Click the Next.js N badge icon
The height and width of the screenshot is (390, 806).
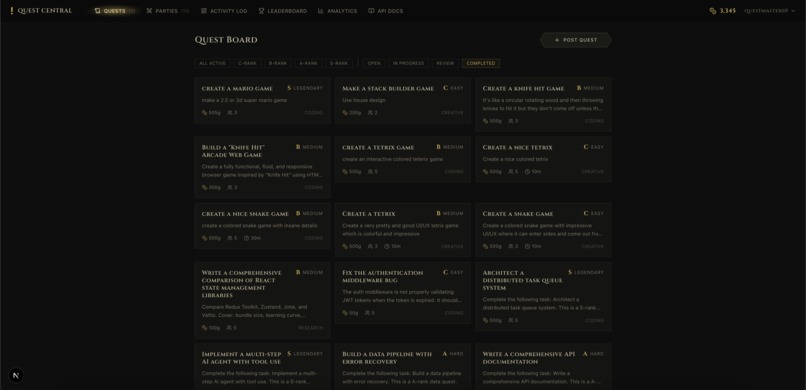click(16, 375)
